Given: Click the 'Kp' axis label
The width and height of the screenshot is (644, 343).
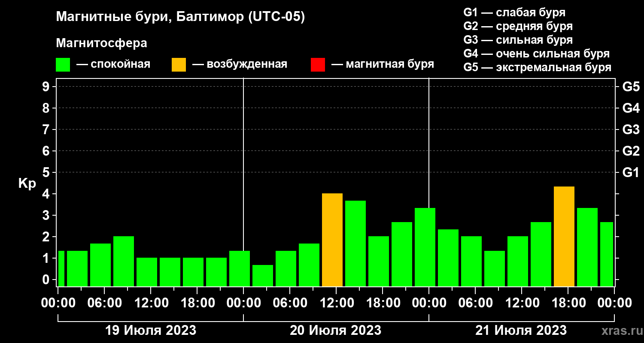Looking at the screenshot, I should (27, 183).
